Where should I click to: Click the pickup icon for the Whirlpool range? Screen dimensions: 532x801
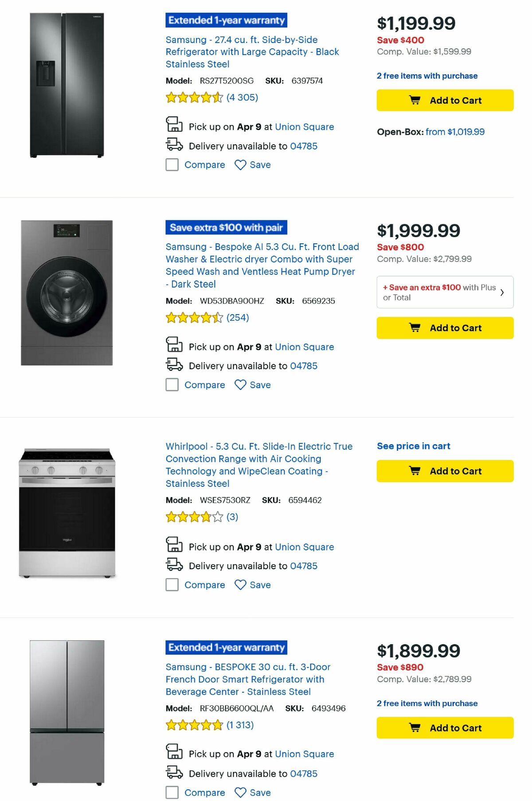[x=175, y=546]
